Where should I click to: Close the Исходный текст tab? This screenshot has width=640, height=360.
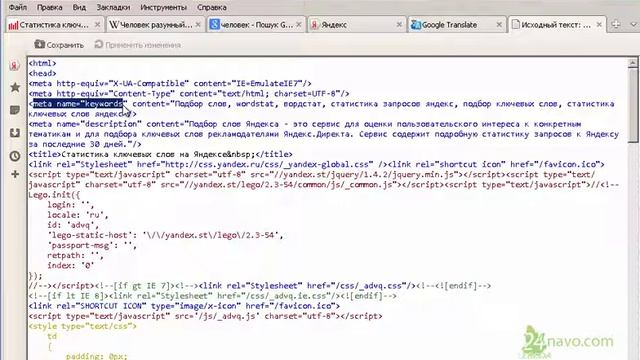(599, 25)
